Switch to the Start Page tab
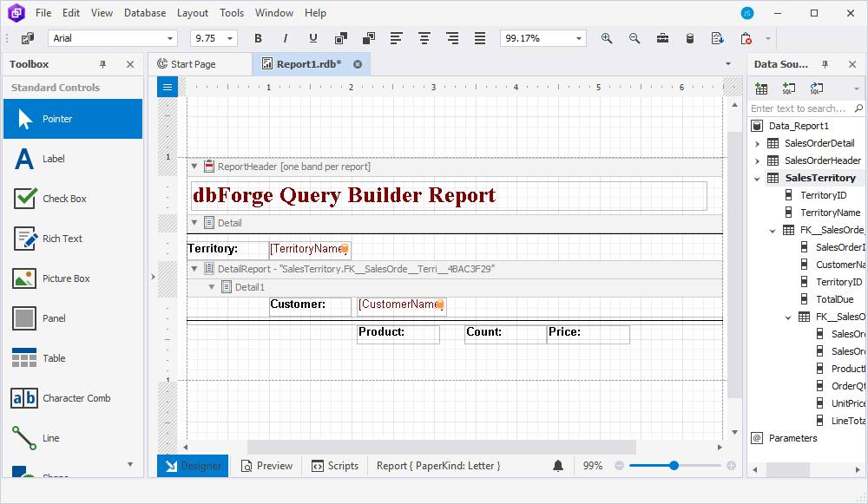Viewport: 868px width, 504px height. coord(200,64)
